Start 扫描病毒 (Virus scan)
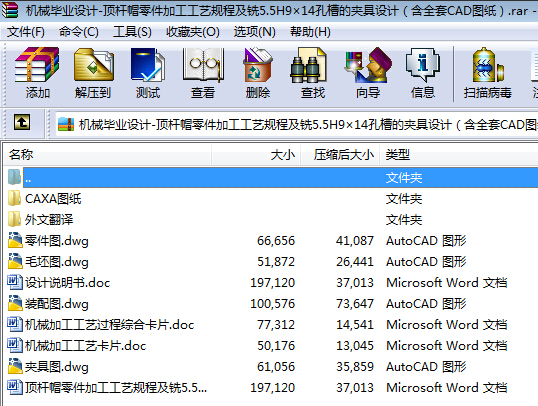The width and height of the screenshot is (538, 406). pos(487,65)
